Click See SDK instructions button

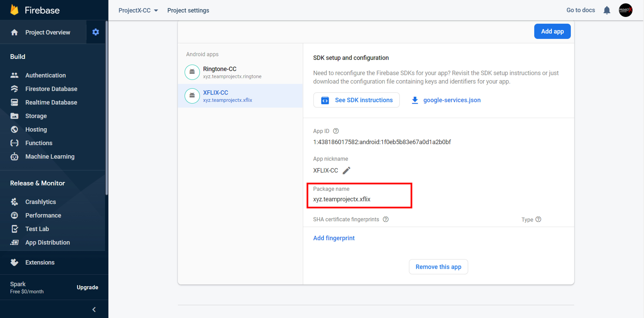pos(356,100)
